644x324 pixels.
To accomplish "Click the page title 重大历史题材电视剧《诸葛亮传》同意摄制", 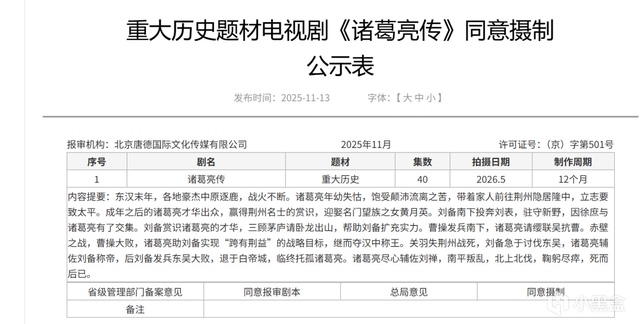I will (x=340, y=31).
